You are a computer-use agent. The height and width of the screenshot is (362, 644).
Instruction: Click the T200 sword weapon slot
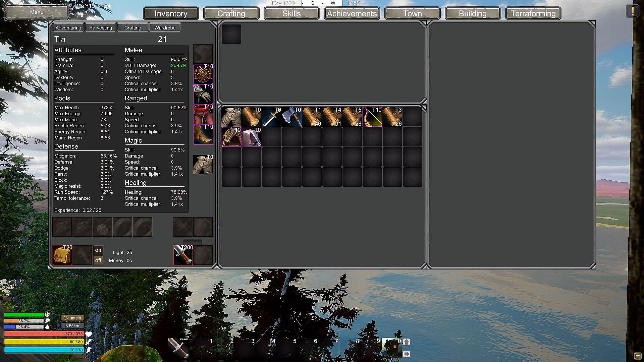[183, 255]
